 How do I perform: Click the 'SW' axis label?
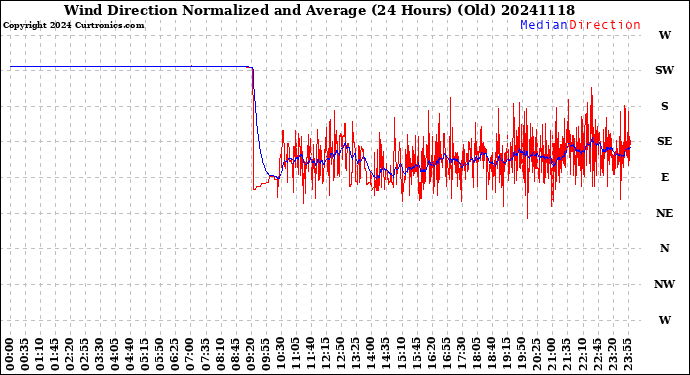(x=664, y=70)
